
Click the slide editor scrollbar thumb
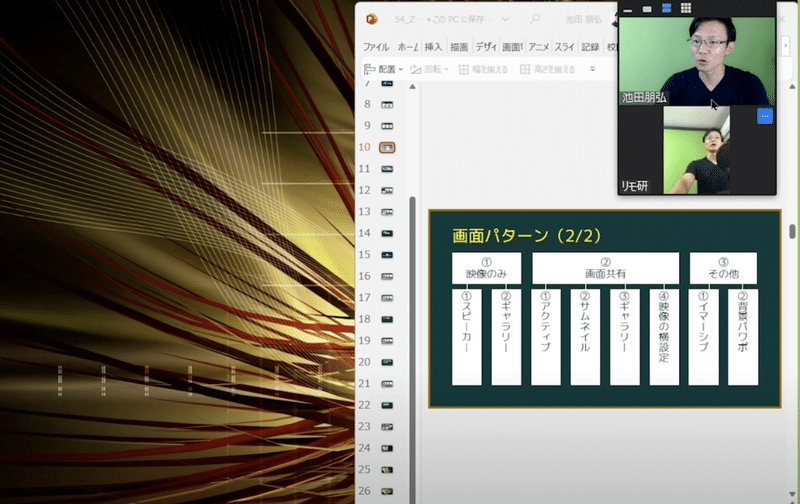[792, 231]
